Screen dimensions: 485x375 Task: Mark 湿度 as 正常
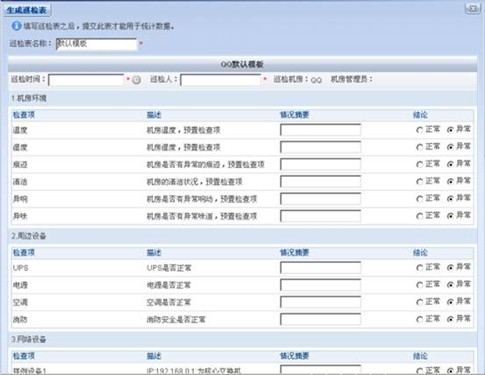pyautogui.click(x=420, y=147)
